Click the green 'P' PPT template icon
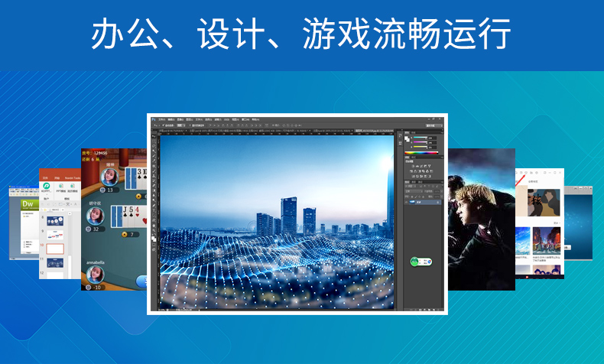This screenshot has height=364, width=604. tap(48, 185)
